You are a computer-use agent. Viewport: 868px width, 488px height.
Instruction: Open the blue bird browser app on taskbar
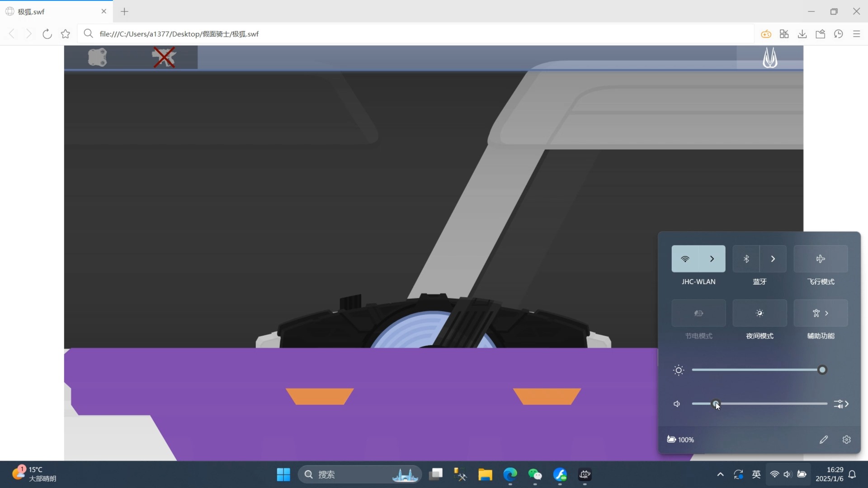tap(560, 474)
